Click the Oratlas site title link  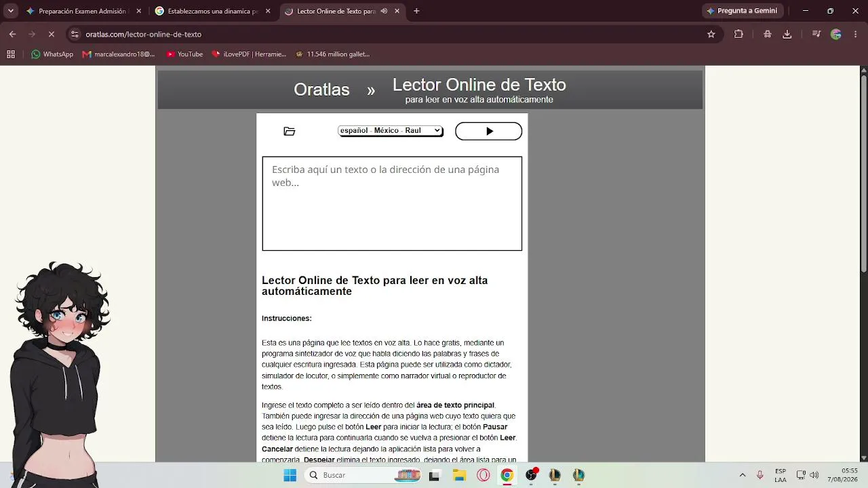click(321, 89)
